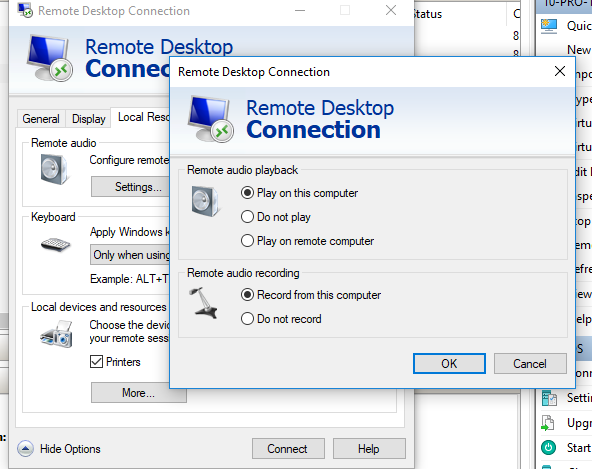Click the Remote audio playback label
The height and width of the screenshot is (469, 592).
[x=242, y=170]
